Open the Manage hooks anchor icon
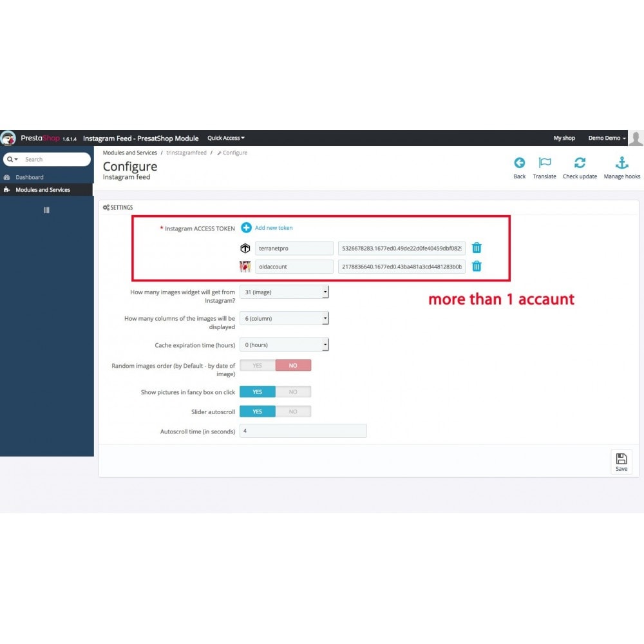The width and height of the screenshot is (644, 644). pos(622,163)
